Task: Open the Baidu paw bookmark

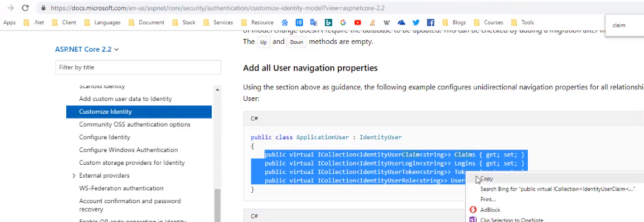Action: click(285, 23)
